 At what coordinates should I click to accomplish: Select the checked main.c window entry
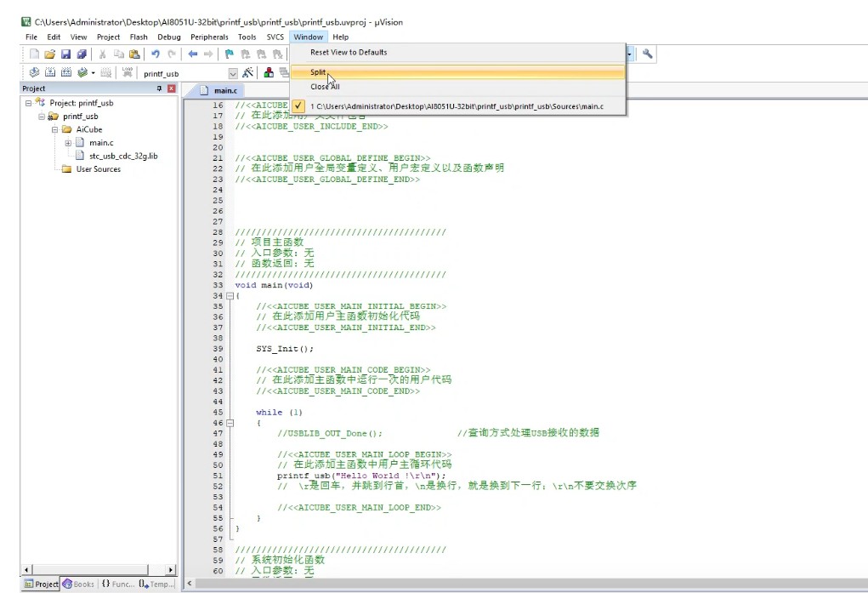(x=457, y=106)
